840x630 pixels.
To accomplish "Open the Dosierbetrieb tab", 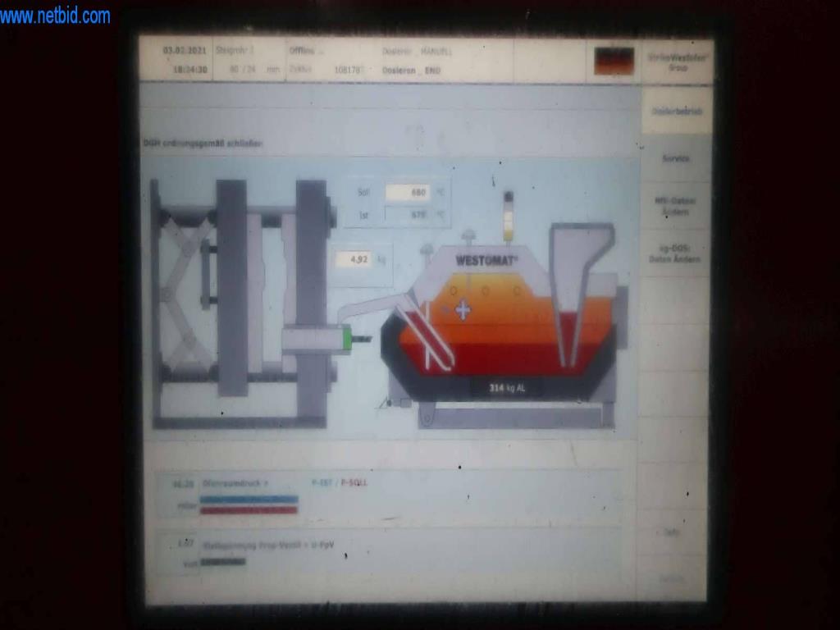I will [x=677, y=111].
